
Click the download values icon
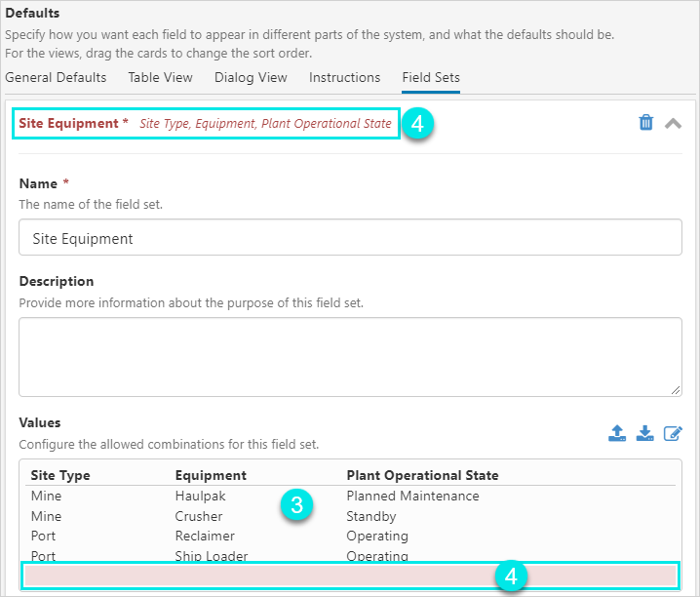(644, 433)
